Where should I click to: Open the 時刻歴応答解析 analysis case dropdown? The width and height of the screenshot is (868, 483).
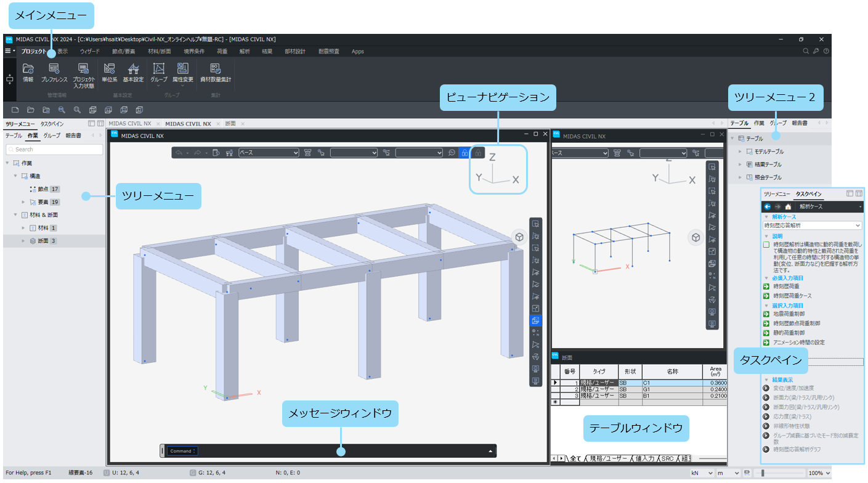(x=812, y=226)
